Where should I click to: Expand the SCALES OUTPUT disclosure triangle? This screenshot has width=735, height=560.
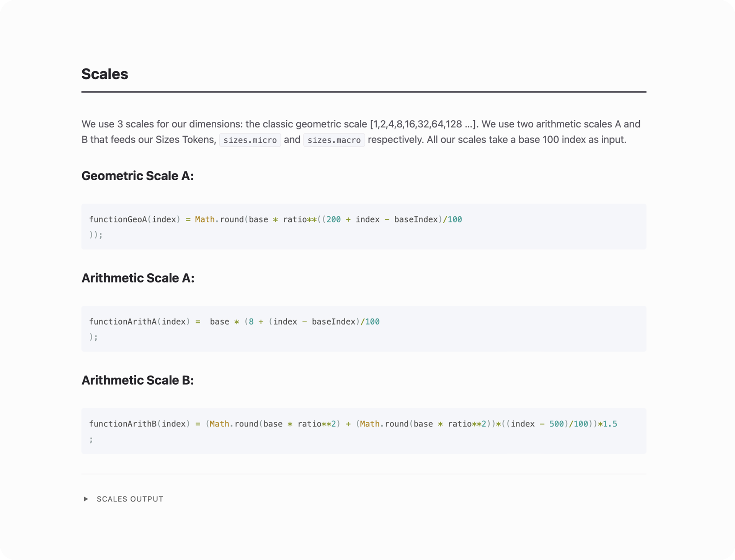click(86, 499)
